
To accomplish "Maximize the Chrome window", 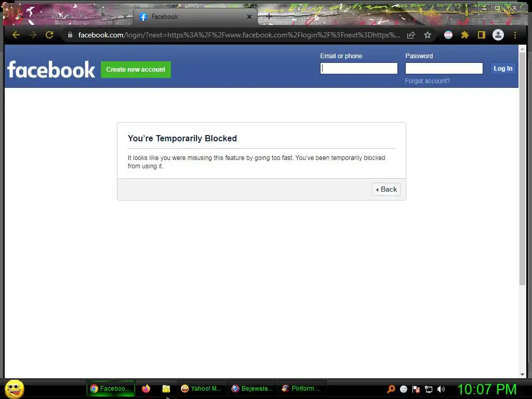I will (x=497, y=8).
